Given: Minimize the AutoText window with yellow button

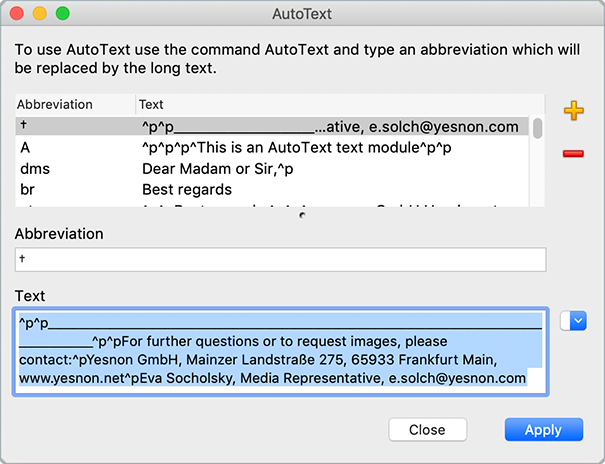Looking at the screenshot, I should coord(40,15).
